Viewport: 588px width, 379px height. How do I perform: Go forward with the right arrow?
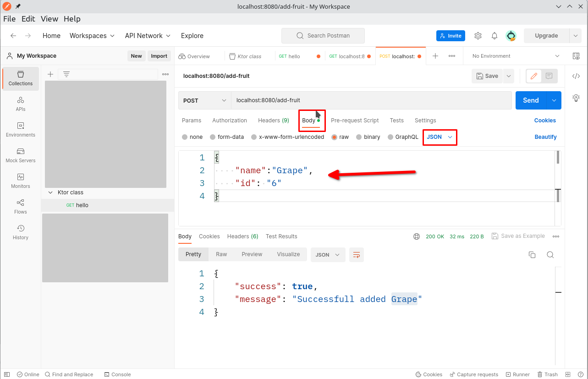point(28,36)
